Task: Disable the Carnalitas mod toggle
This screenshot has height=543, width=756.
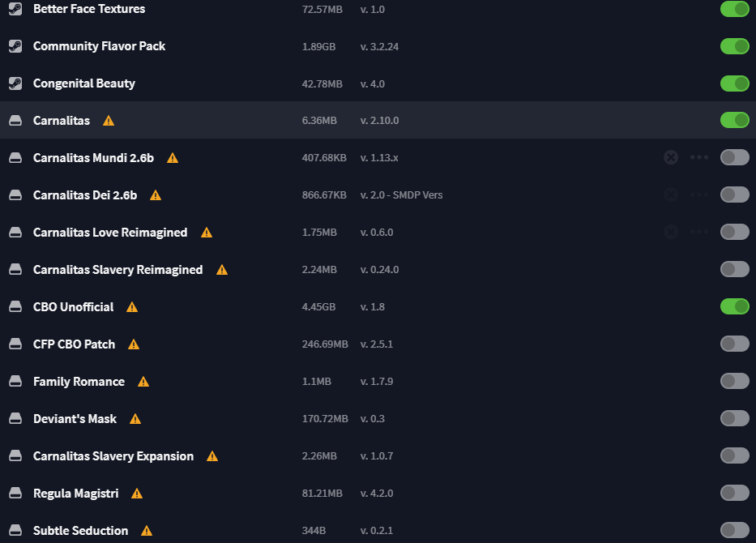Action: [x=735, y=120]
